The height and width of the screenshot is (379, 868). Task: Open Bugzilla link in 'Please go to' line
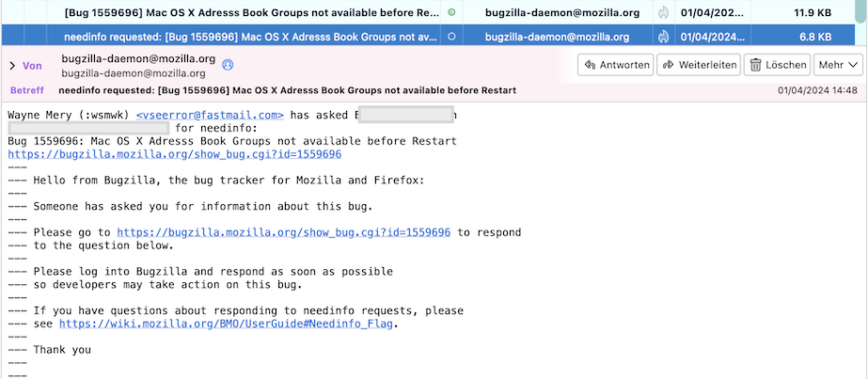point(284,232)
